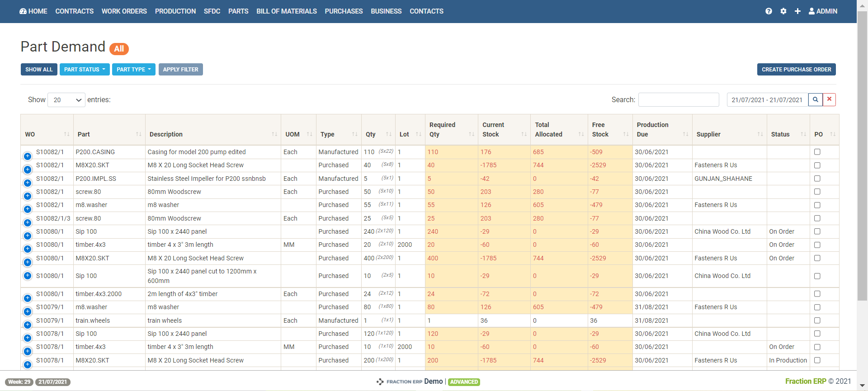The height and width of the screenshot is (391, 868).
Task: Expand row details for train.wheels
Action: (x=28, y=325)
